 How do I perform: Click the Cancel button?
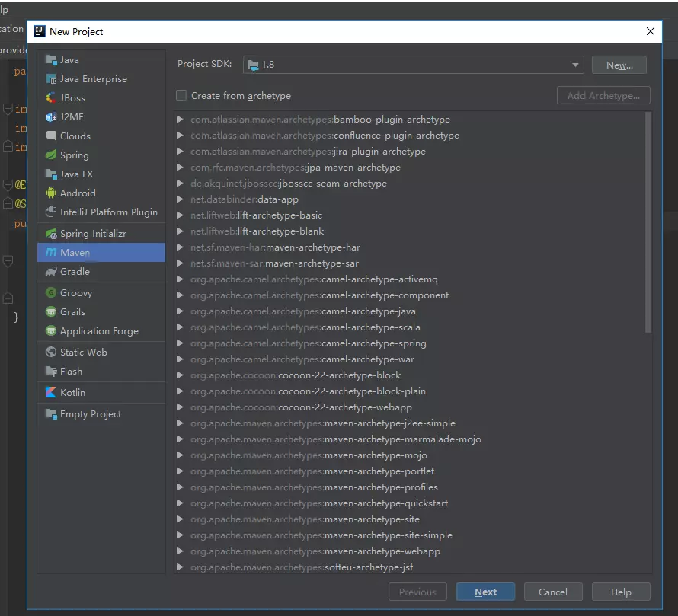553,592
